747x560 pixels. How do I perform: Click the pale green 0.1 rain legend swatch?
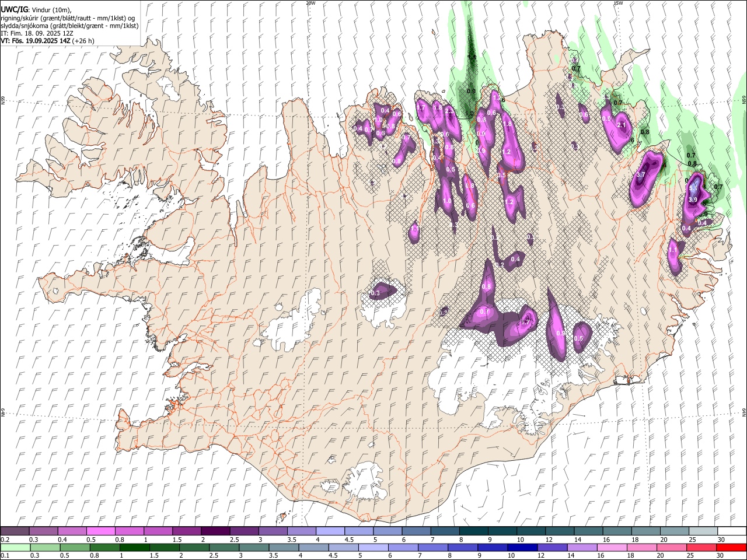[15, 547]
